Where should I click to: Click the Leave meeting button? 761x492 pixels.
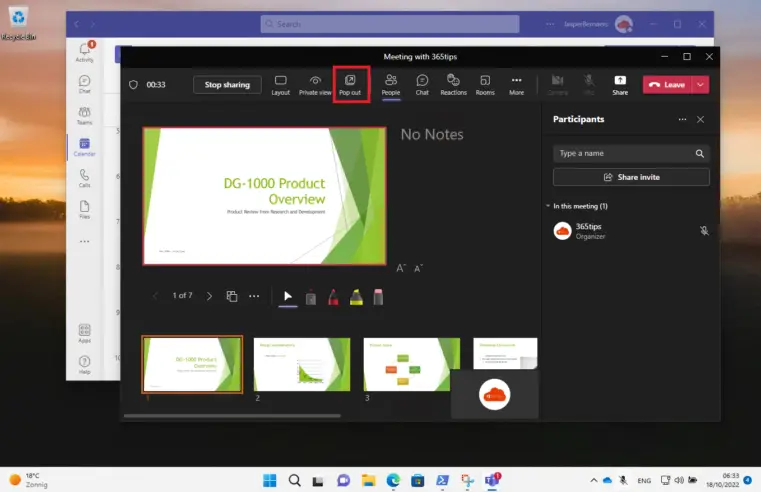pyautogui.click(x=667, y=84)
